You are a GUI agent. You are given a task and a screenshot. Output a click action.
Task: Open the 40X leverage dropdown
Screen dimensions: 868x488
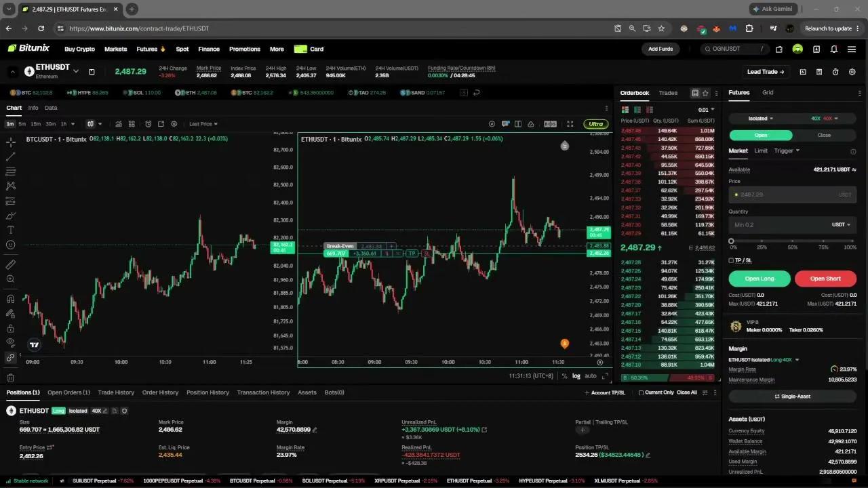(x=825, y=119)
